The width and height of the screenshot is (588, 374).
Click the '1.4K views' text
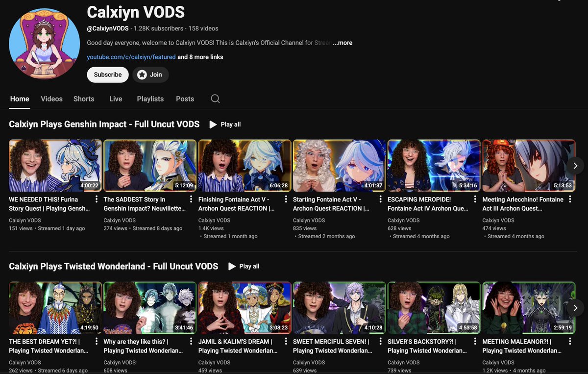click(x=211, y=228)
